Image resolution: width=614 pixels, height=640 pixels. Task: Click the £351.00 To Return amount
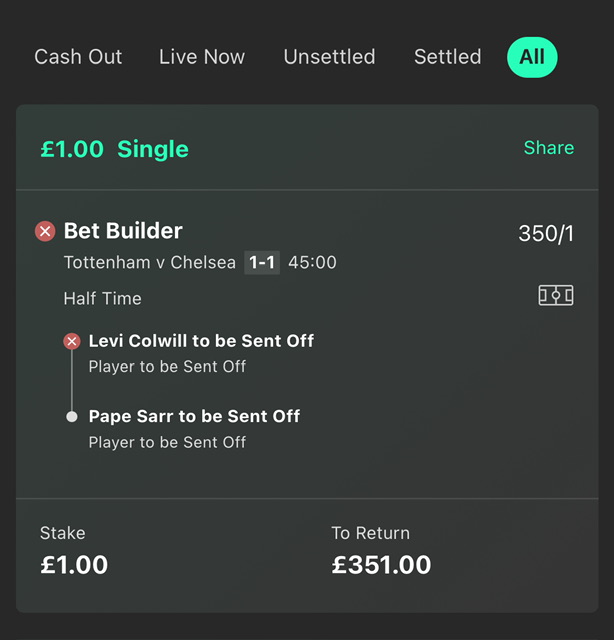pos(381,565)
